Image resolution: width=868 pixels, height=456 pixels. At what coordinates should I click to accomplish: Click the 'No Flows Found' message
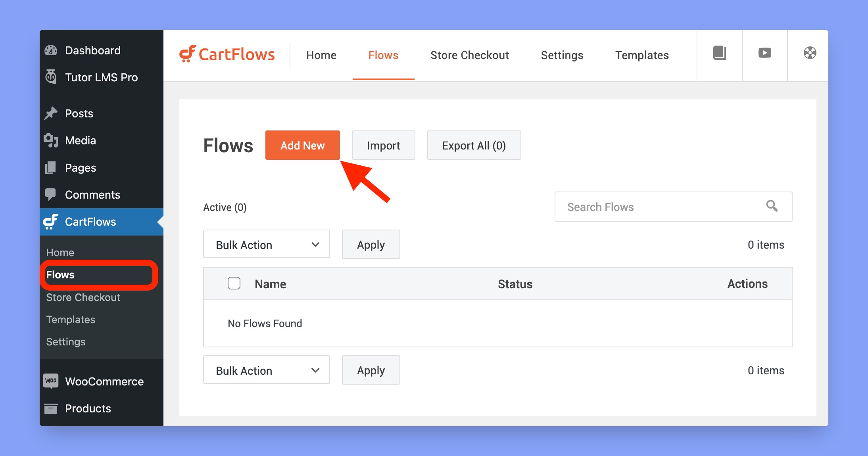click(265, 324)
